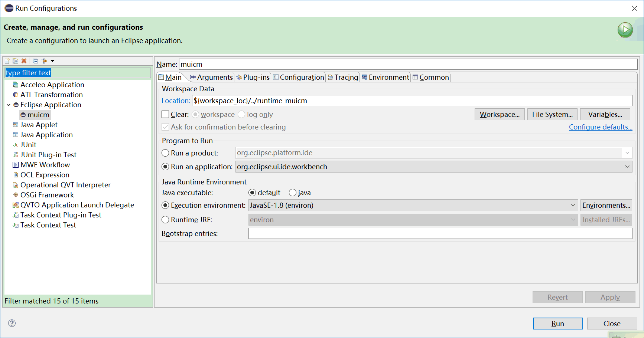This screenshot has height=338, width=644.
Task: Select the 'muicm' launch configuration
Action: click(x=38, y=115)
